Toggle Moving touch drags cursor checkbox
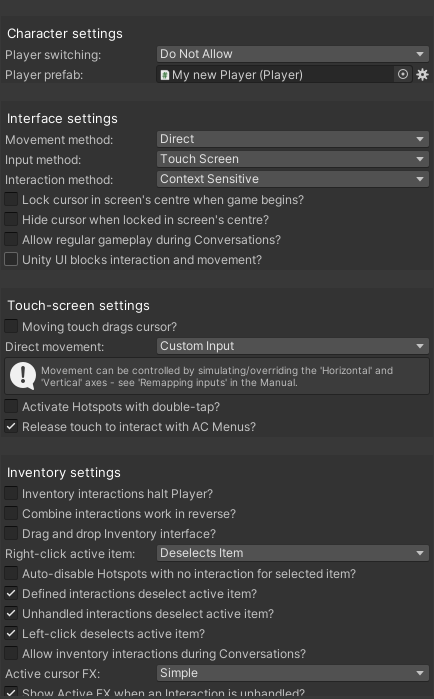 (11, 326)
